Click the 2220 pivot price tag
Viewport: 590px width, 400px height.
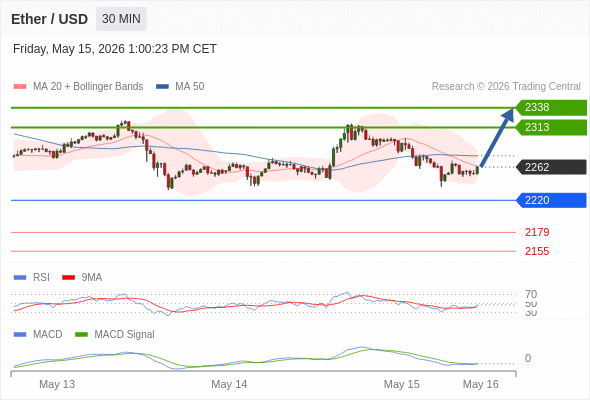pos(551,200)
